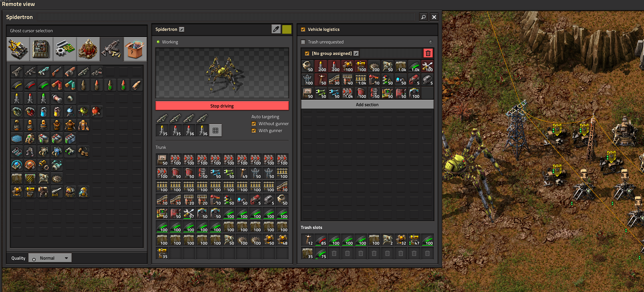Pick the red piercing rounds magazine

pos(30,85)
